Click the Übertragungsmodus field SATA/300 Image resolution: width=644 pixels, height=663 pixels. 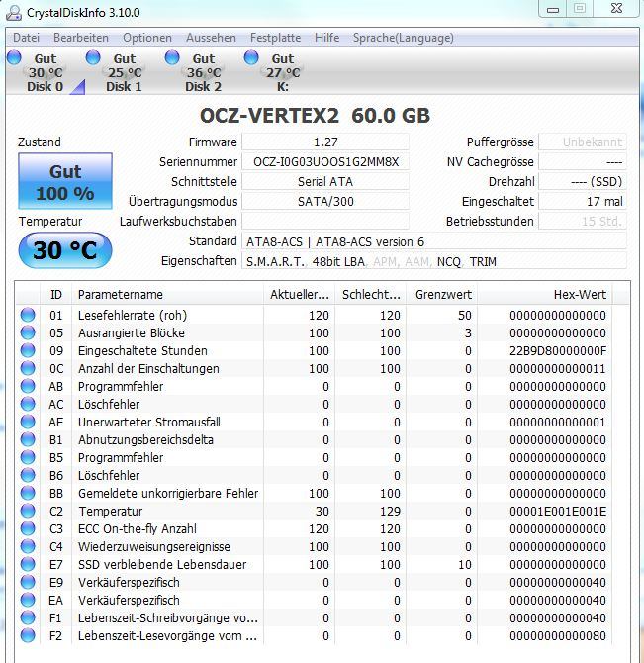(x=325, y=201)
